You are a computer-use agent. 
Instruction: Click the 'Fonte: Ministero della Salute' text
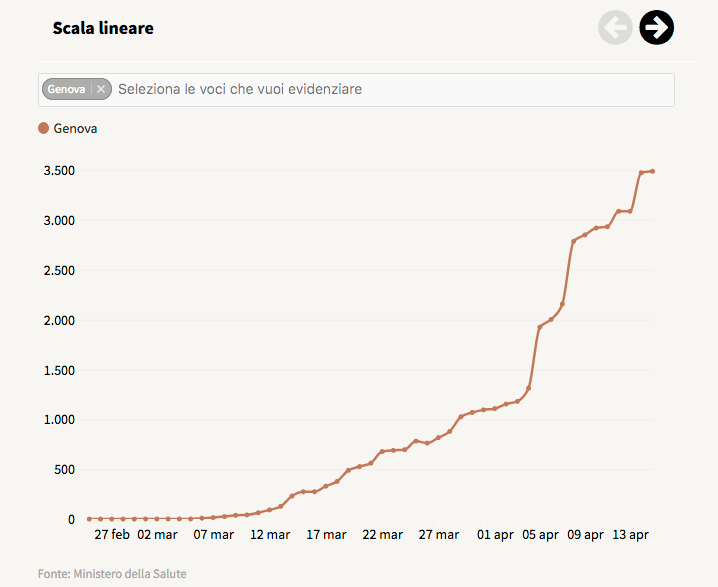[x=112, y=574]
